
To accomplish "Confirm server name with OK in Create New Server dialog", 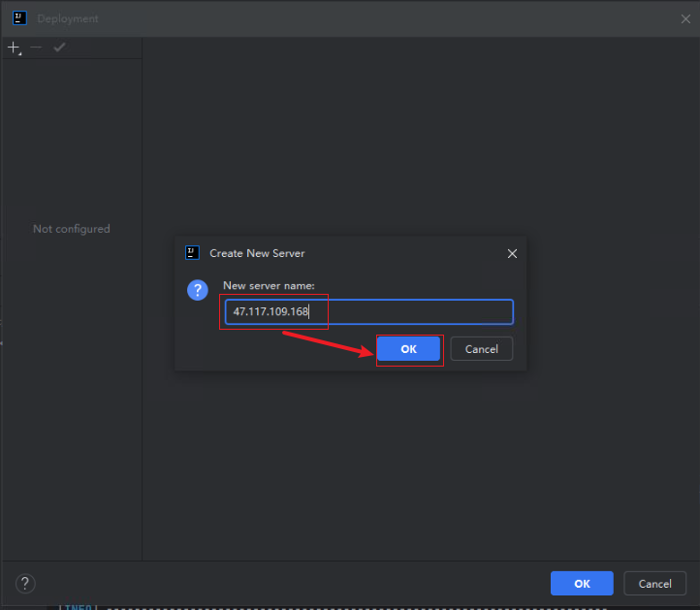I will pos(408,349).
